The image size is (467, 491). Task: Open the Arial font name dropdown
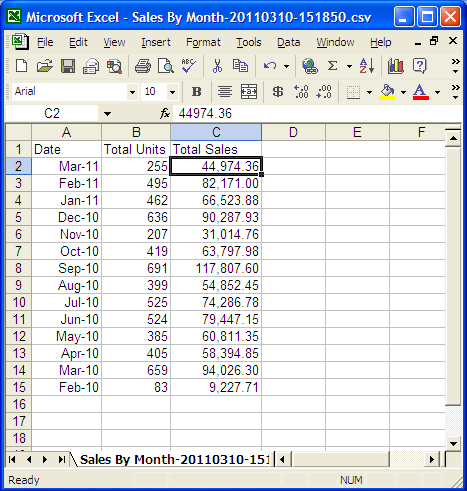pos(132,92)
